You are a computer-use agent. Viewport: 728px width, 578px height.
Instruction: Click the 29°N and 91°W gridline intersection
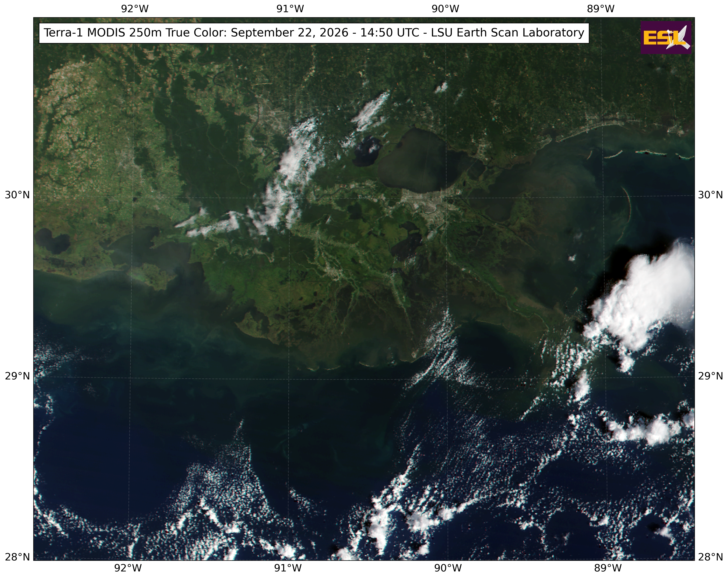pos(289,378)
